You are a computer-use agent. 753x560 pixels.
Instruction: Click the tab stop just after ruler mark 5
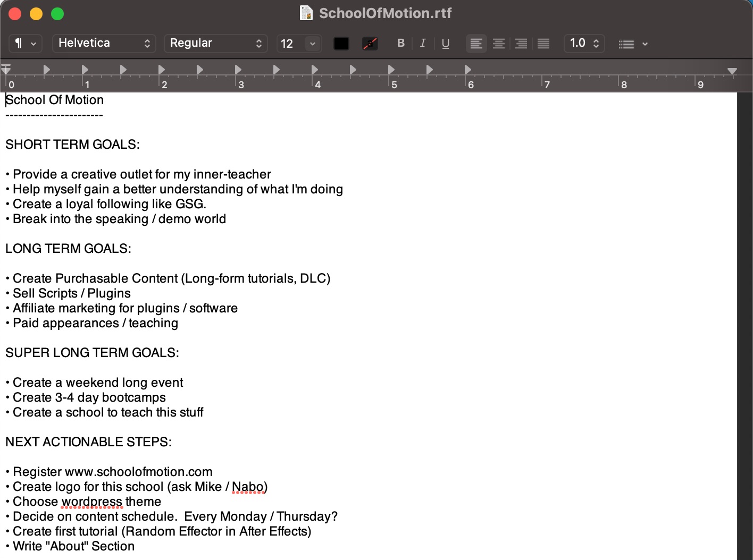[x=391, y=69]
